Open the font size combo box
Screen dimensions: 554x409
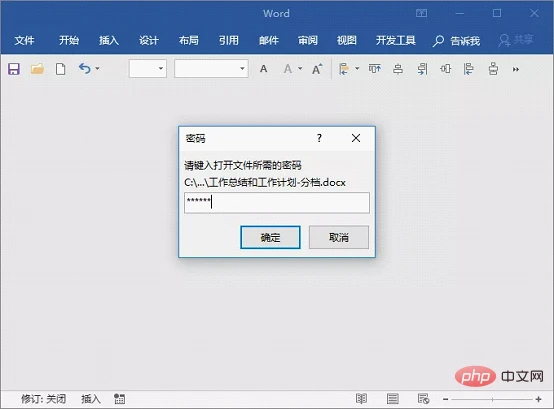coord(148,69)
